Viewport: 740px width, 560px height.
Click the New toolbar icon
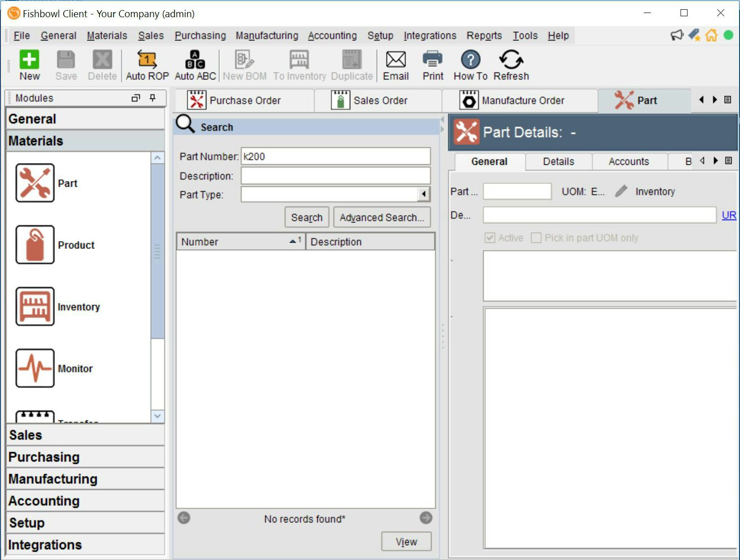coord(29,65)
